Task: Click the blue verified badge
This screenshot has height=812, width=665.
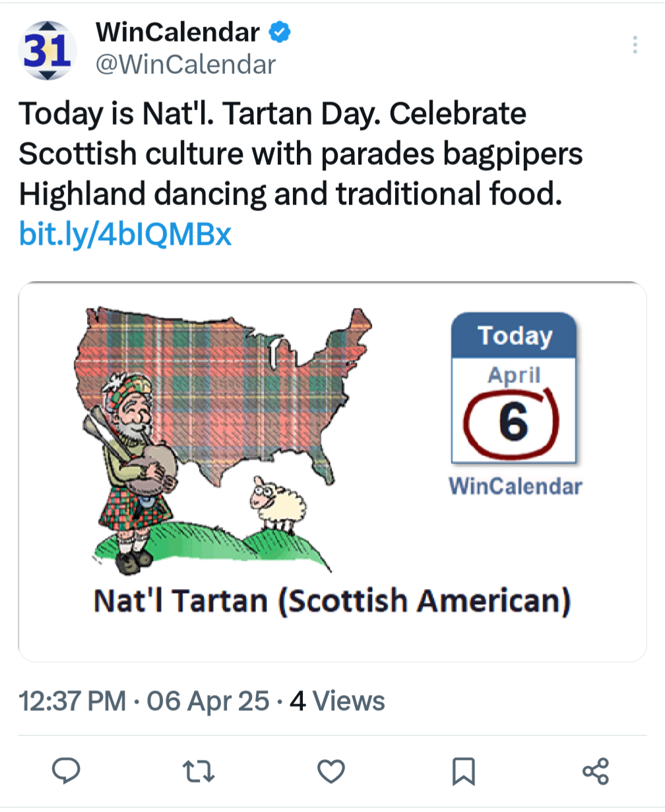Action: click(280, 31)
